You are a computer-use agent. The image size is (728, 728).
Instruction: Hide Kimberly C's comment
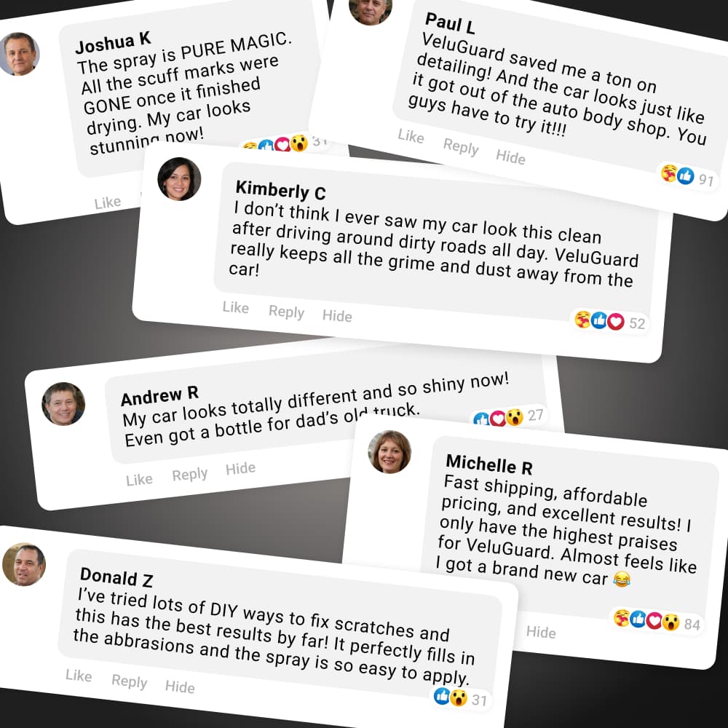coord(337,316)
